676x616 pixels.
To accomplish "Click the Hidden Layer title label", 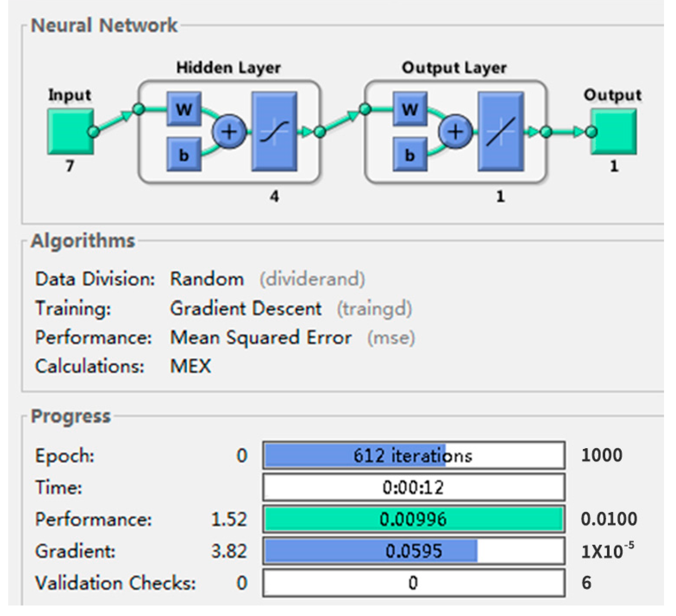I will point(228,68).
